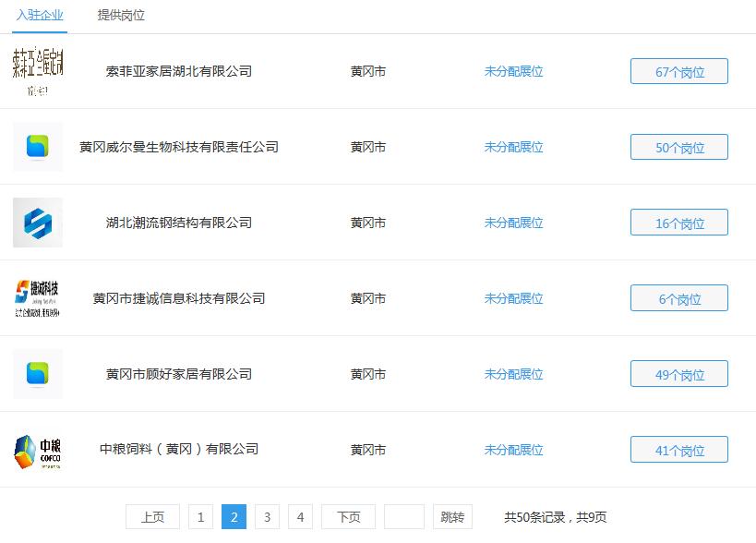Click the 黄冈市顾好家居 logo
This screenshot has width=756, height=543.
point(38,374)
